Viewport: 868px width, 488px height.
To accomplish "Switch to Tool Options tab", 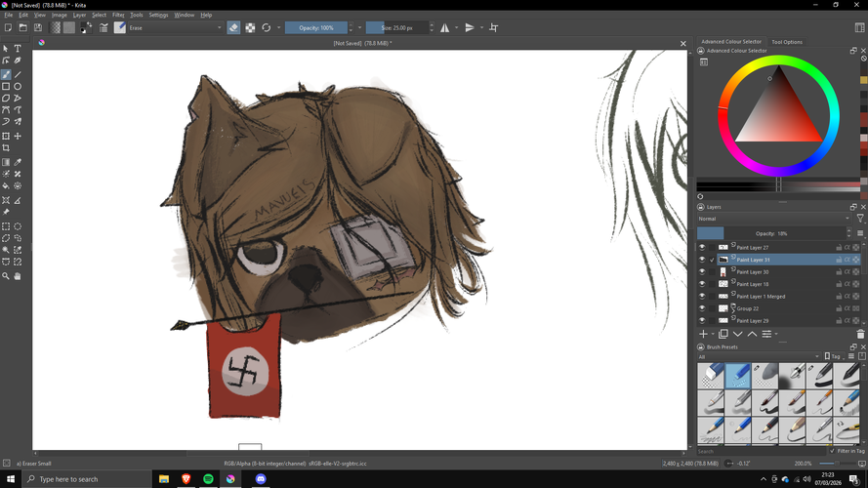I will pos(787,42).
